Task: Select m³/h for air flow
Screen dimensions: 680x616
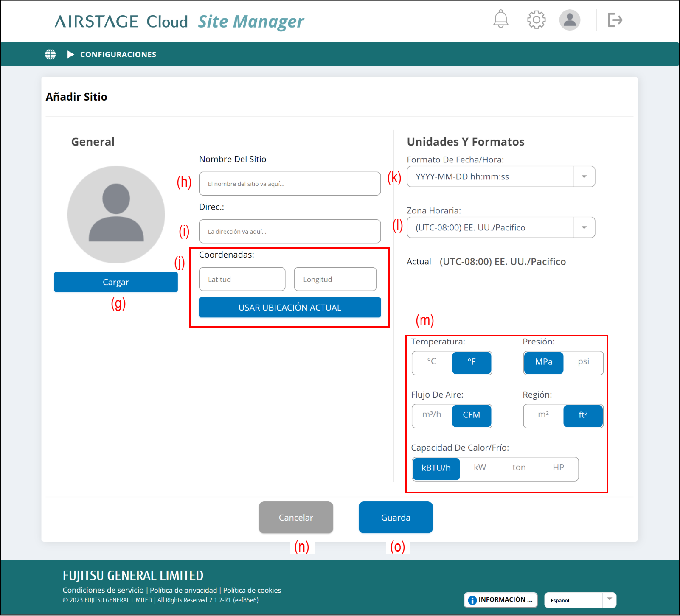Action: [x=432, y=415]
